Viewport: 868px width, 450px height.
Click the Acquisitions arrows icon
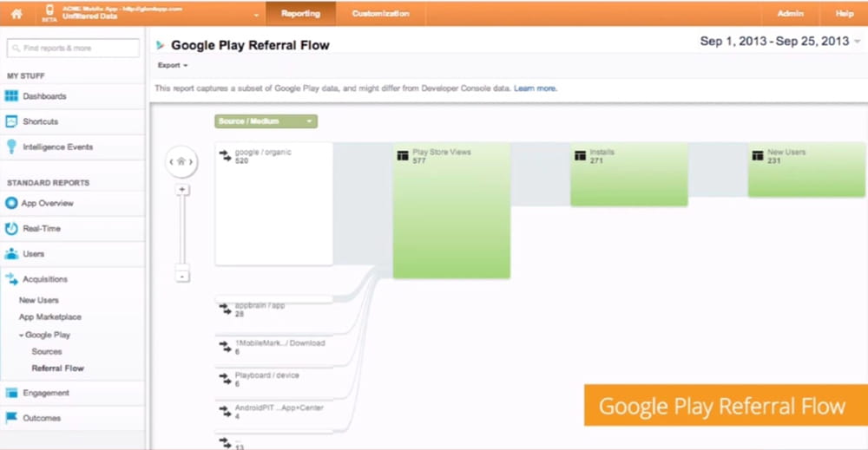tap(11, 279)
